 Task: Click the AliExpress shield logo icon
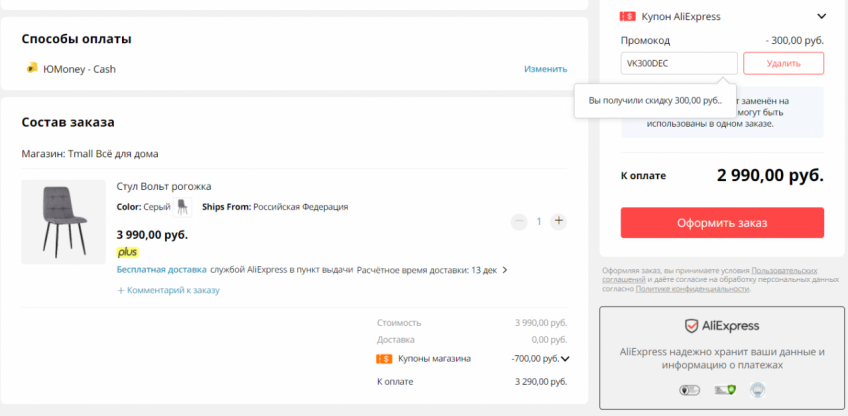691,326
